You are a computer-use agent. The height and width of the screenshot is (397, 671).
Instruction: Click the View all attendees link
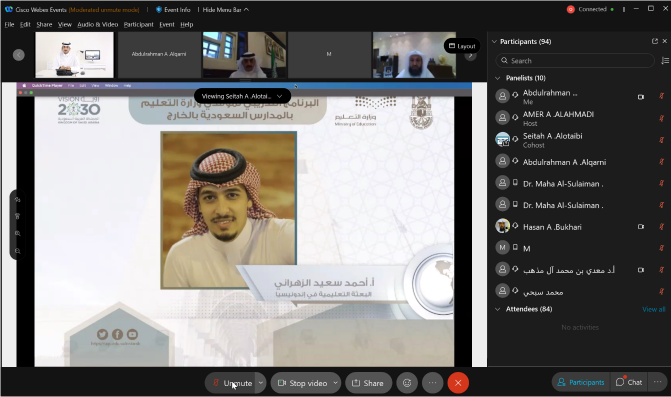tap(653, 309)
